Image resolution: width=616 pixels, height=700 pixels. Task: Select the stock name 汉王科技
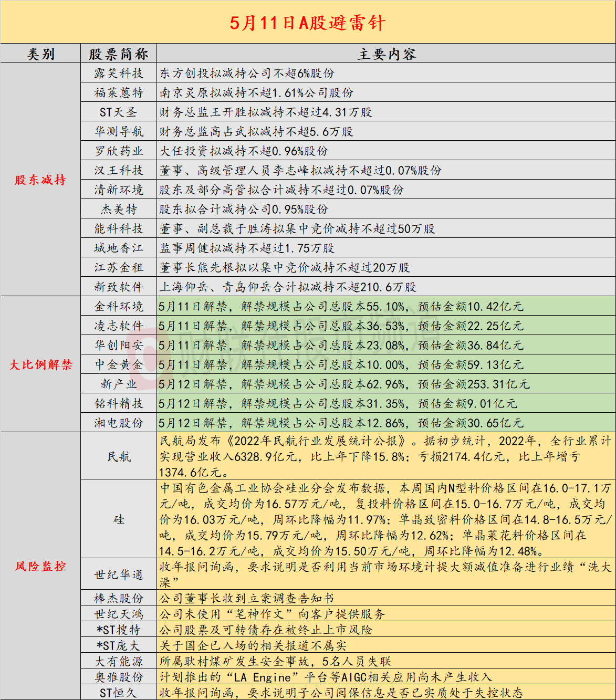[x=119, y=170]
